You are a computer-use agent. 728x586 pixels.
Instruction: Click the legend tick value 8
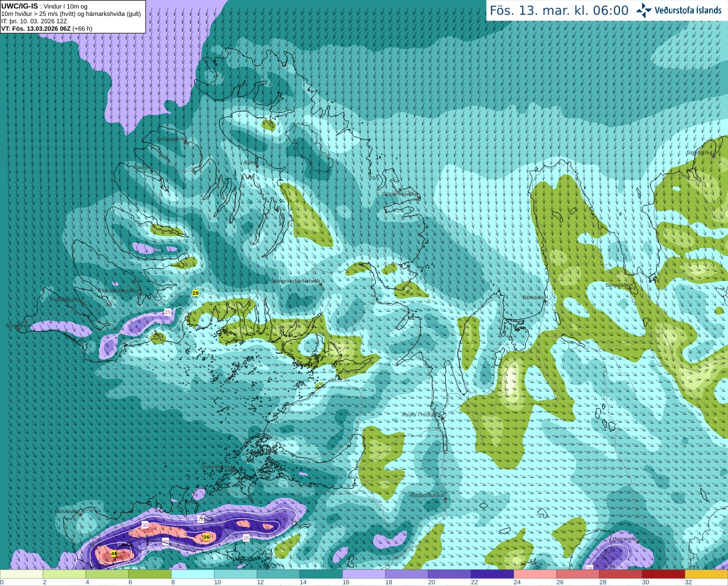pos(173,582)
